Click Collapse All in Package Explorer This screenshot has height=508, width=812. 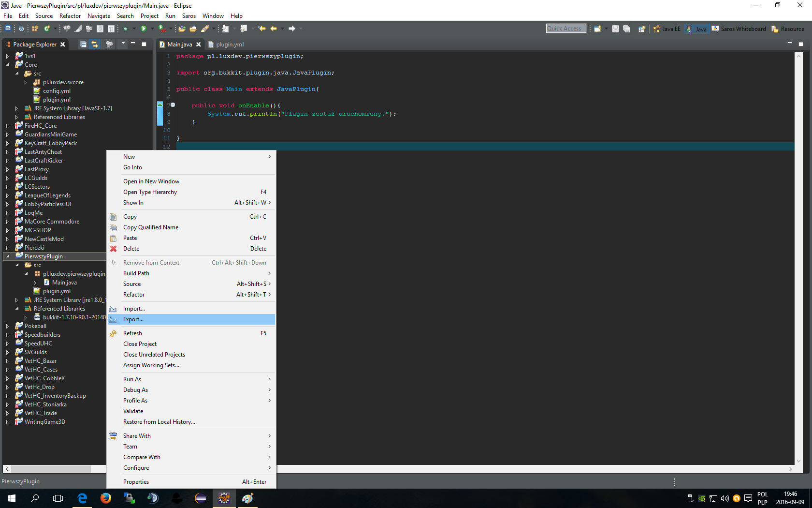pyautogui.click(x=83, y=44)
